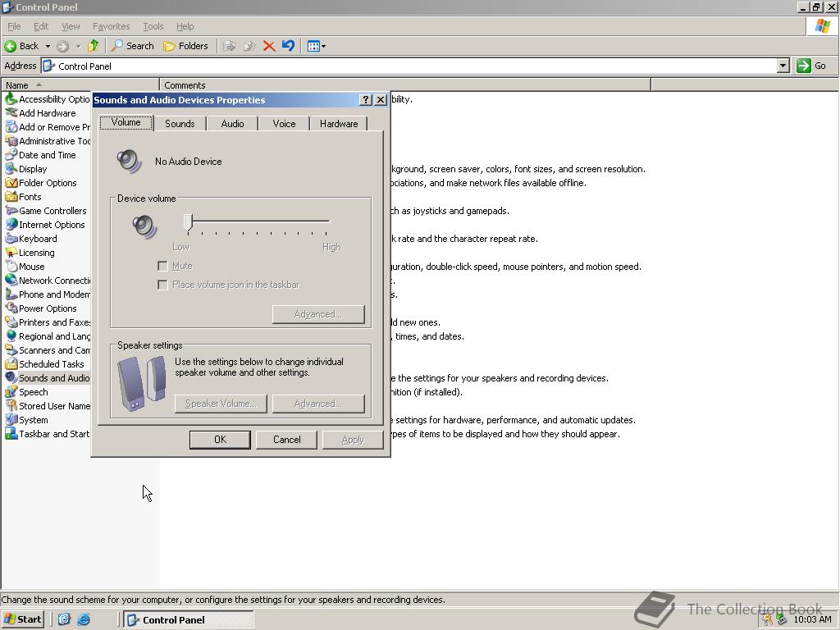Click the Comments column header
Screen dimensions: 840x630
405,85
